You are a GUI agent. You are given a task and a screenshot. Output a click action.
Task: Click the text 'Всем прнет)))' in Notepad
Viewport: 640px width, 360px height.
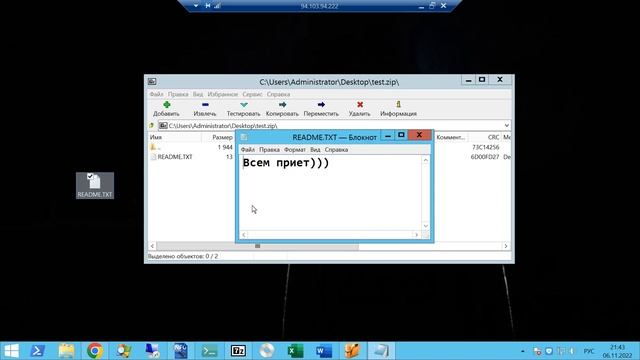coord(286,163)
